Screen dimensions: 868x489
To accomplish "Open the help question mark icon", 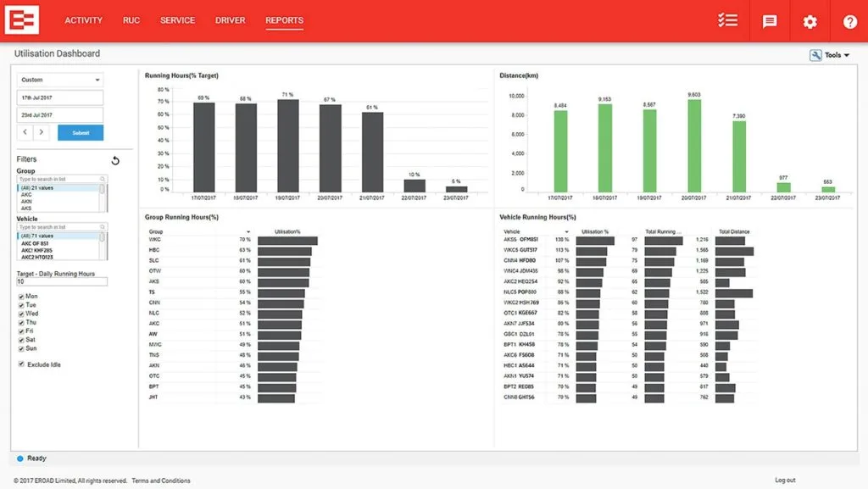I will pos(849,21).
